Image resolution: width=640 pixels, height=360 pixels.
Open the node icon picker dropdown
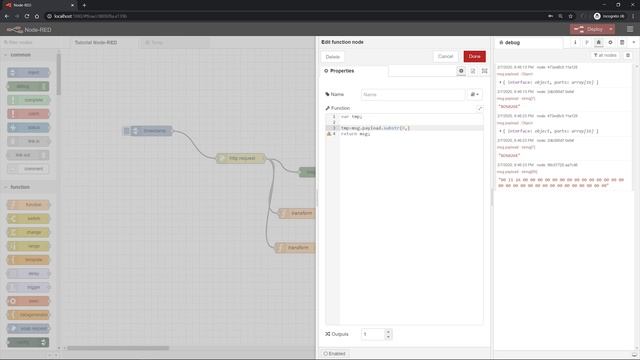click(x=474, y=95)
